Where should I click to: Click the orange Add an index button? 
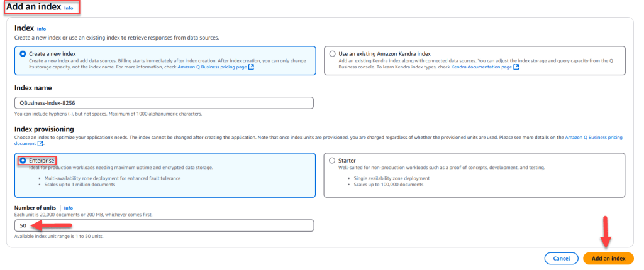(x=608, y=258)
